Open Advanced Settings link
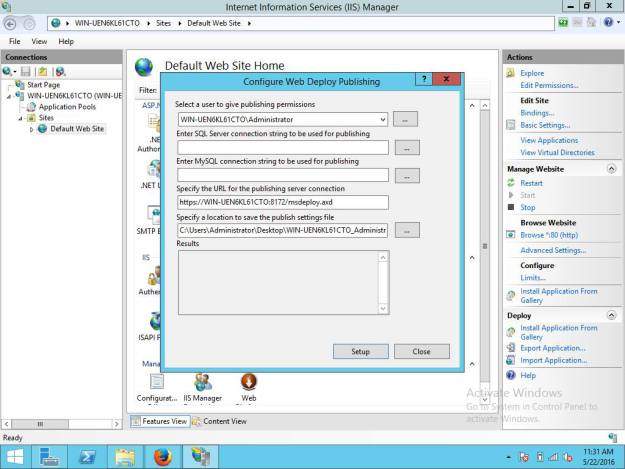Image resolution: width=625 pixels, height=469 pixels. click(x=553, y=250)
